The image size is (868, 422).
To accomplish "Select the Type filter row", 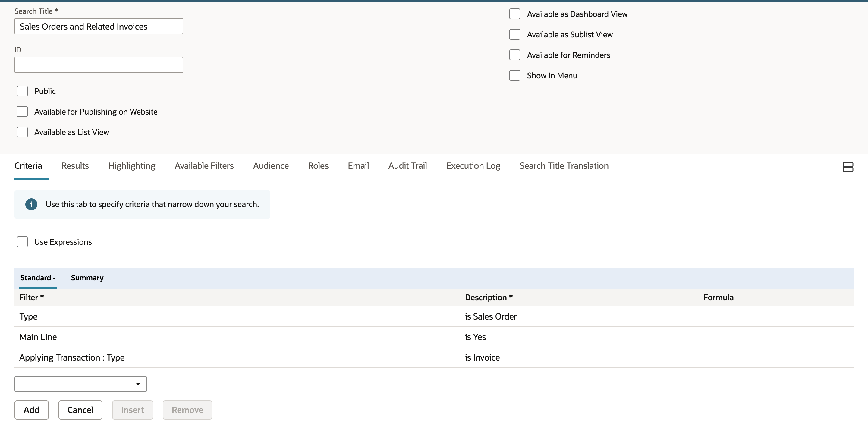I will click(434, 316).
